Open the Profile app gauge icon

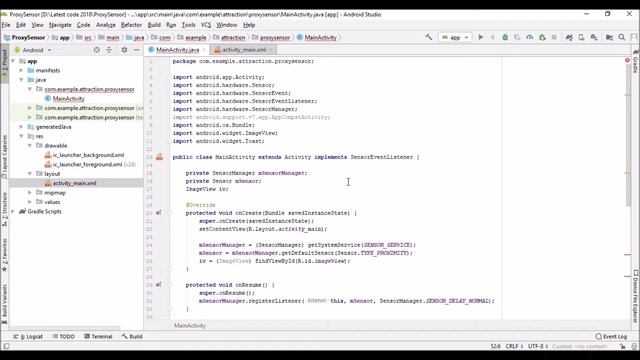529,37
